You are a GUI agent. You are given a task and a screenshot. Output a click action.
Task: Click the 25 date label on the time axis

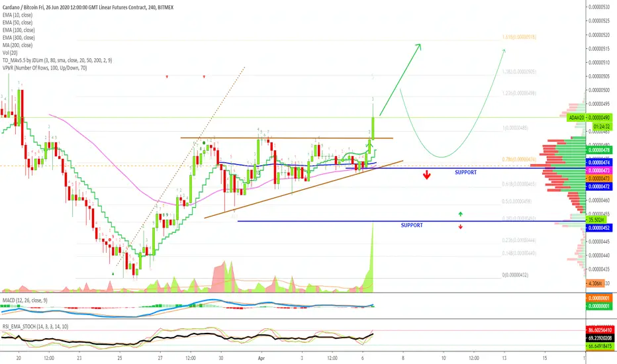pos(120,358)
